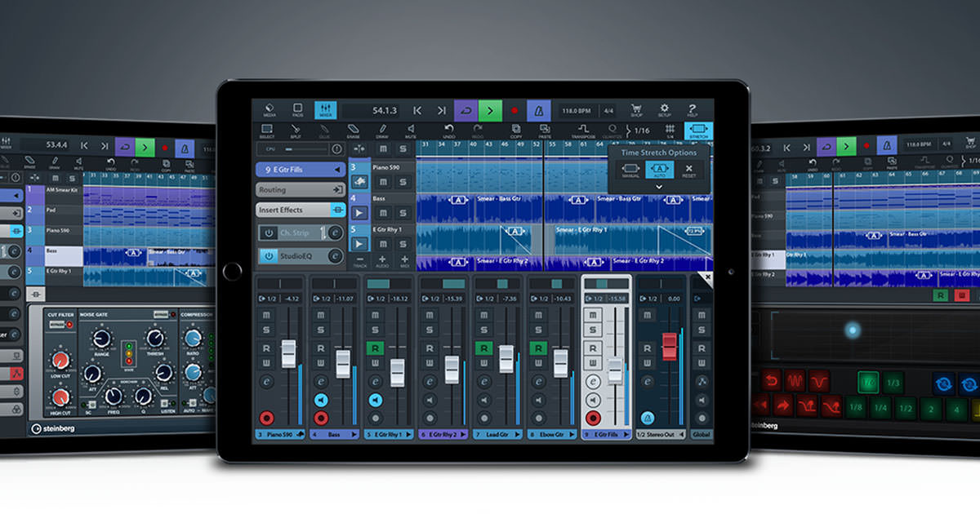Click Add Audio track plus icon
Screen dimensions: 980x514
click(382, 260)
